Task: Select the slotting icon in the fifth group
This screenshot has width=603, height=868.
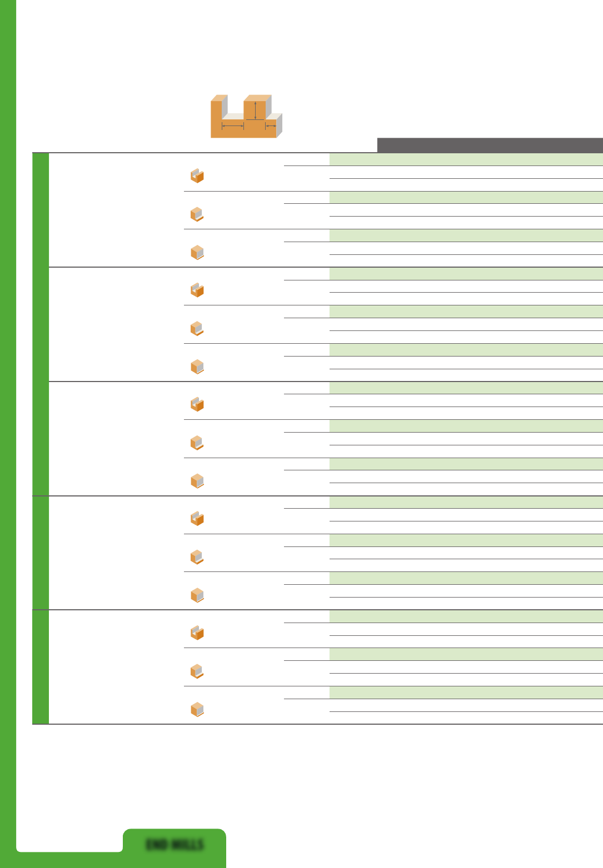Action: (197, 633)
